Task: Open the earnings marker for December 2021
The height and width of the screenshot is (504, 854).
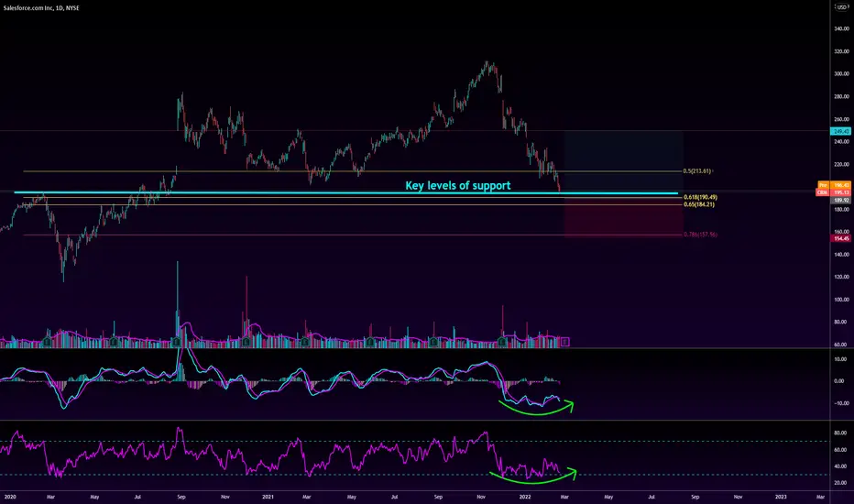Action: point(501,342)
